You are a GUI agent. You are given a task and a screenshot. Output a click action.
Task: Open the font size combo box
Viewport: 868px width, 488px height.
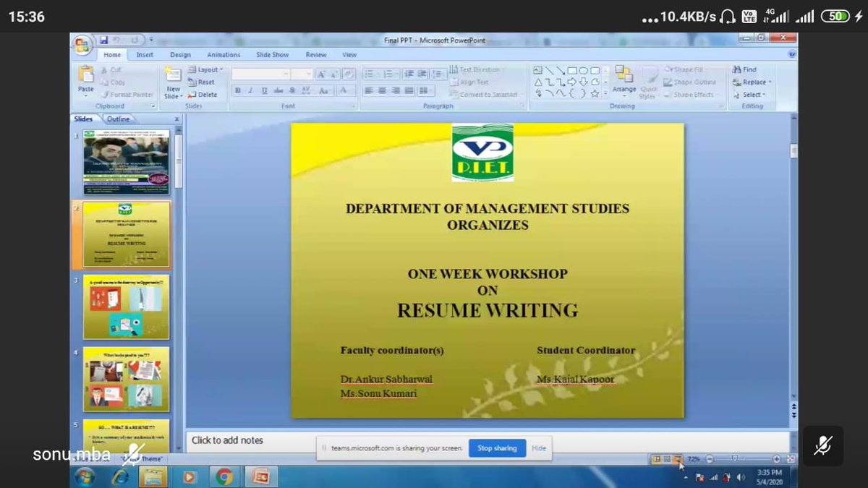[x=302, y=74]
